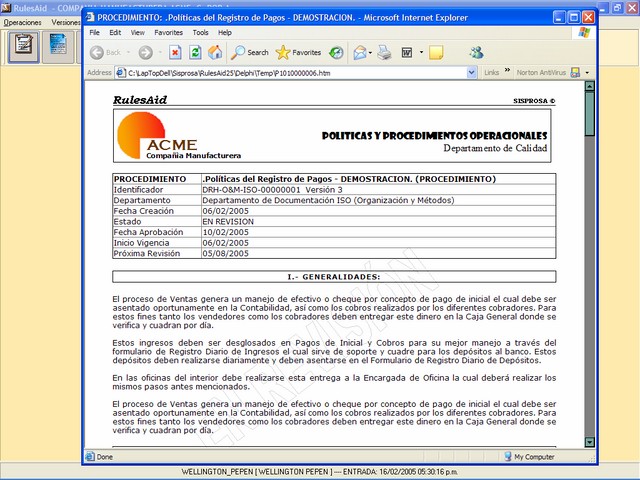This screenshot has width=640, height=480.
Task: Click the clipboard icon in RulesAid toolbar
Action: click(24, 47)
